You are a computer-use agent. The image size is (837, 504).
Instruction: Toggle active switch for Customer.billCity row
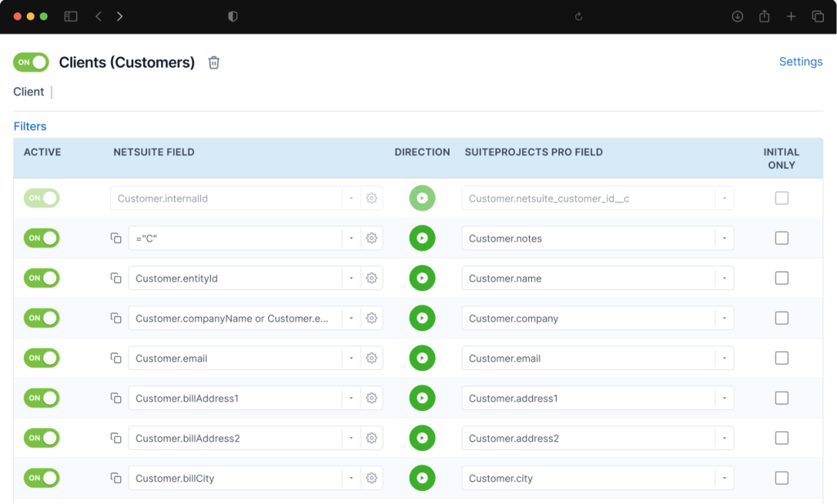[x=42, y=478]
